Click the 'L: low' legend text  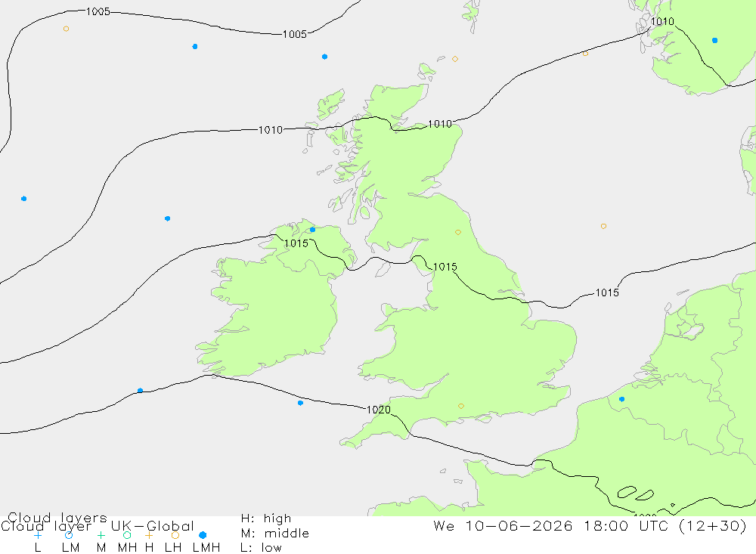pyautogui.click(x=261, y=548)
